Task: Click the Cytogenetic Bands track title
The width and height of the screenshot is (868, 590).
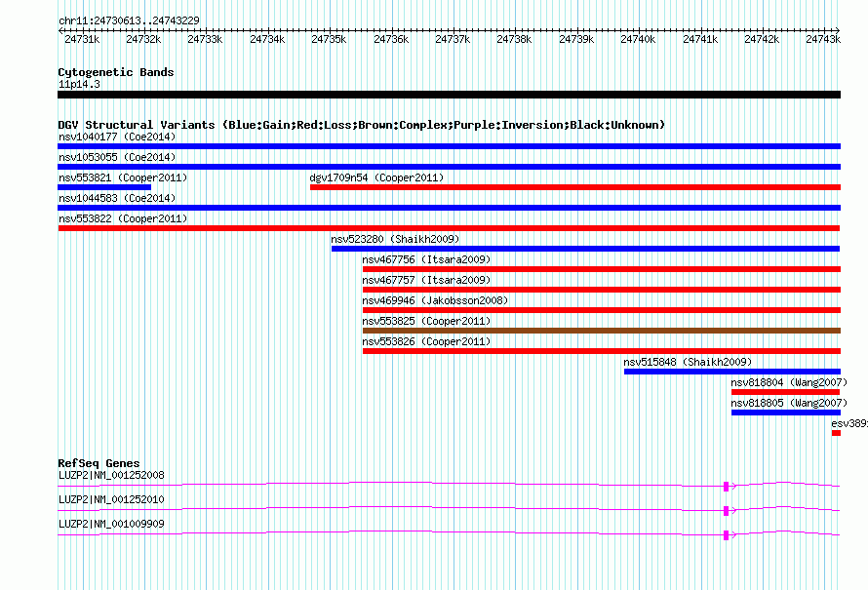Action: click(x=116, y=72)
